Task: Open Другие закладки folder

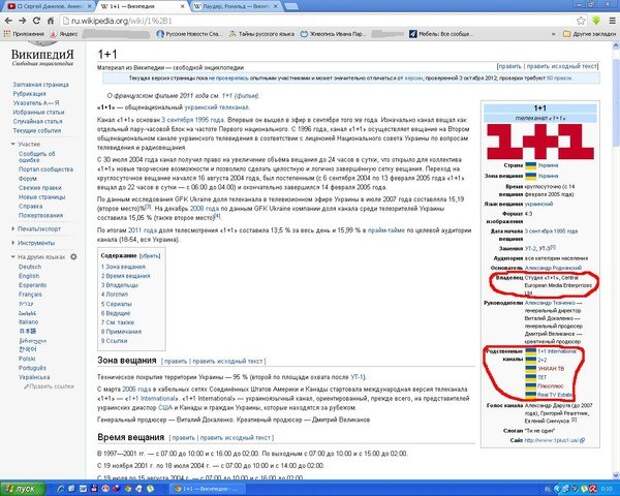Action: click(589, 34)
